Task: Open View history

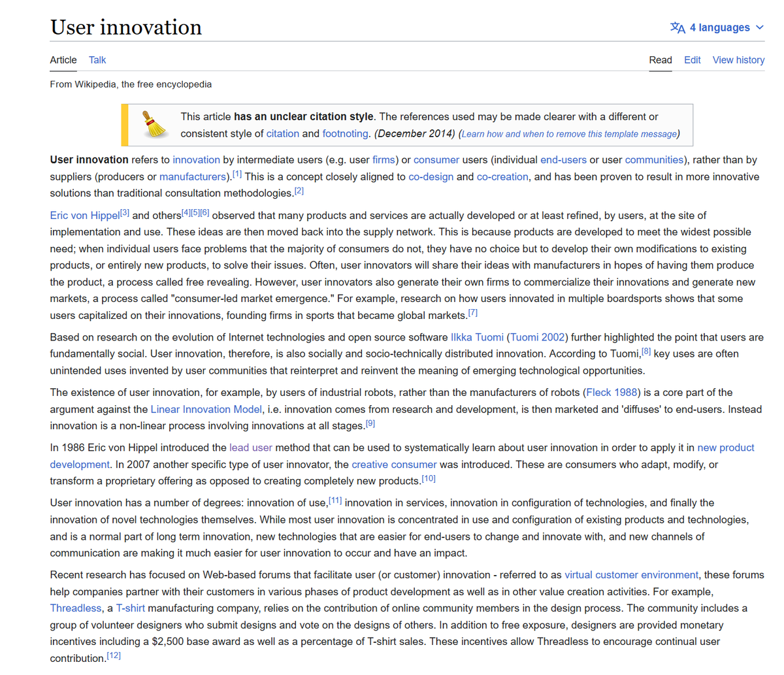Action: pos(738,59)
